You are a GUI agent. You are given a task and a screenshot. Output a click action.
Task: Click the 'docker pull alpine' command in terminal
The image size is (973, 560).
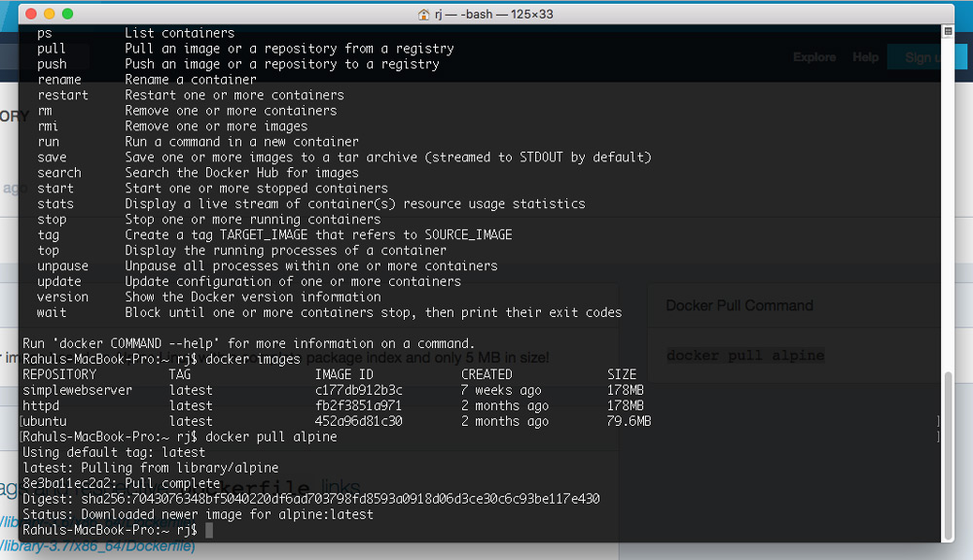(x=271, y=437)
